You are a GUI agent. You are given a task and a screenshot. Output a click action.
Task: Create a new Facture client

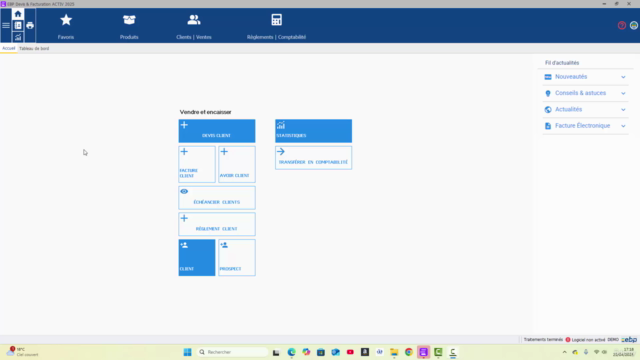click(x=197, y=164)
